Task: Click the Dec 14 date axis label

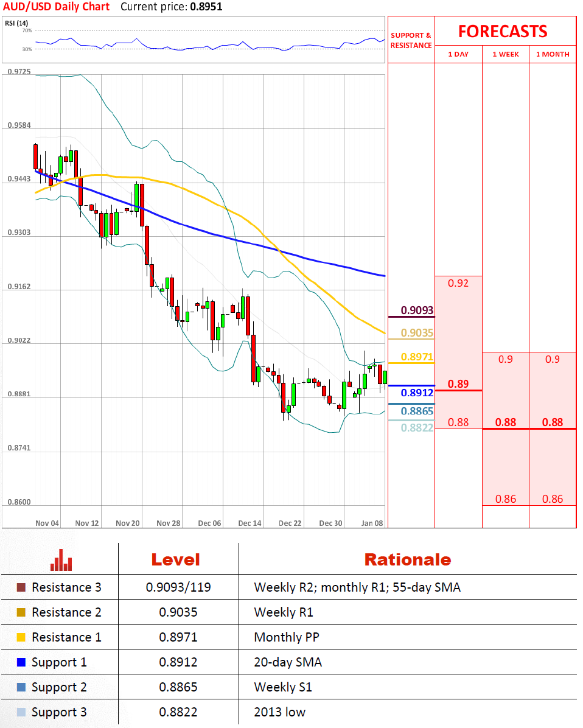Action: tap(250, 523)
